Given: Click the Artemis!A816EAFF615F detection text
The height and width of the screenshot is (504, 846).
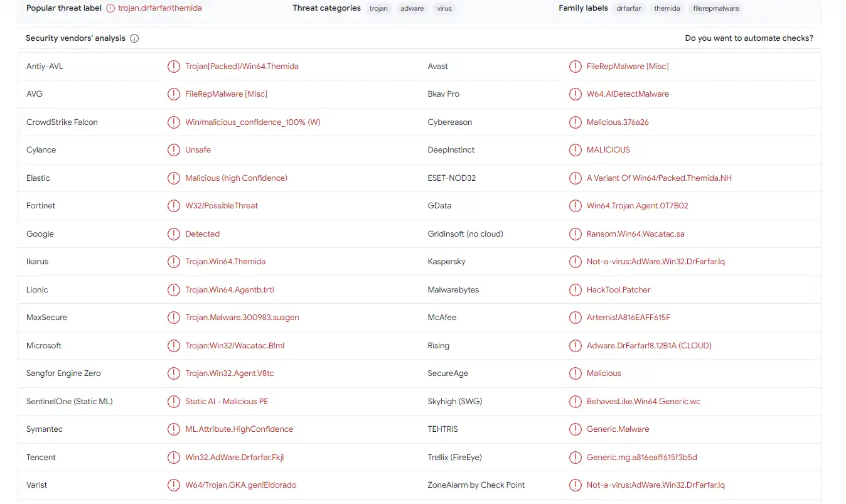Looking at the screenshot, I should click(x=628, y=318).
